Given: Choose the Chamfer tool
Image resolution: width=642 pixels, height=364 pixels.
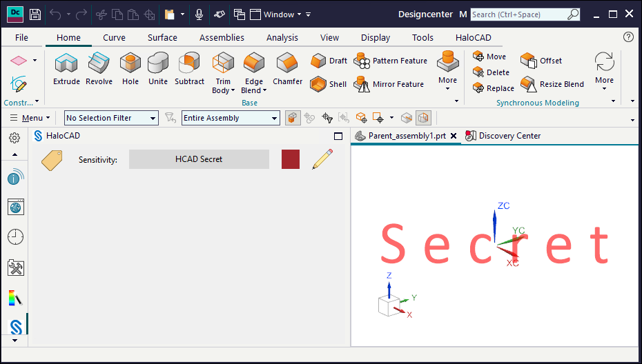Looking at the screenshot, I should point(287,69).
